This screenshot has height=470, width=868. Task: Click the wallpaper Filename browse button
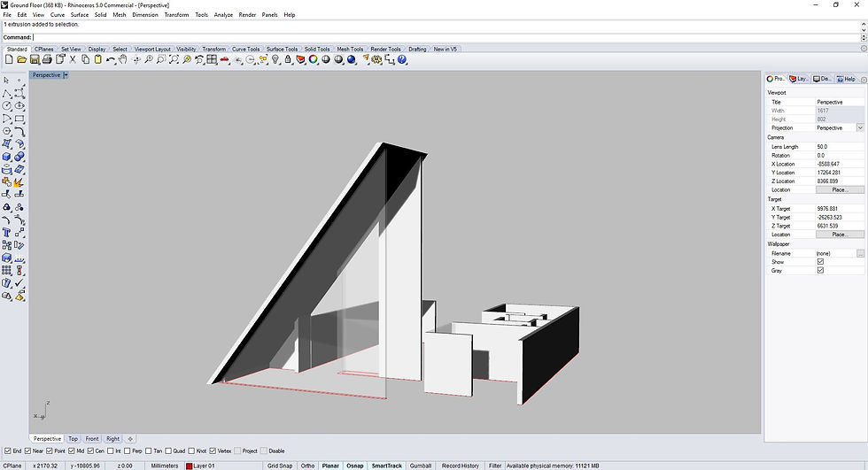click(860, 253)
